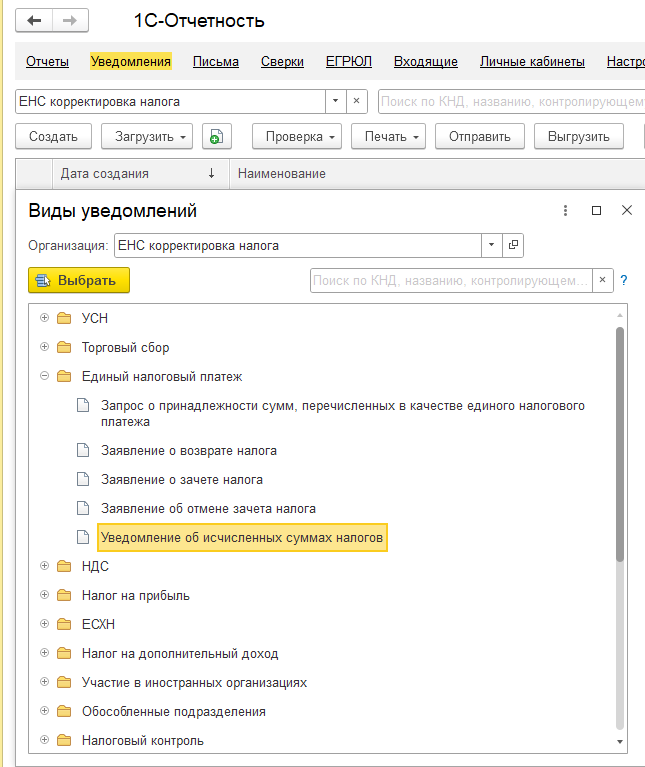The height and width of the screenshot is (767, 645).
Task: Click document icon of Заявление о возврате налога
Action: tap(83, 450)
